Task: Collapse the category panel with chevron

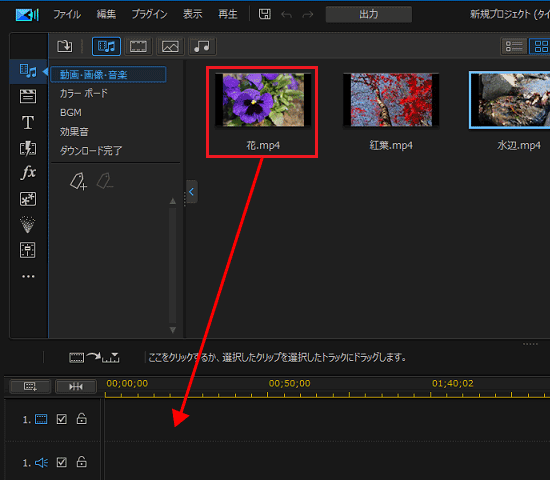Action: tap(192, 192)
